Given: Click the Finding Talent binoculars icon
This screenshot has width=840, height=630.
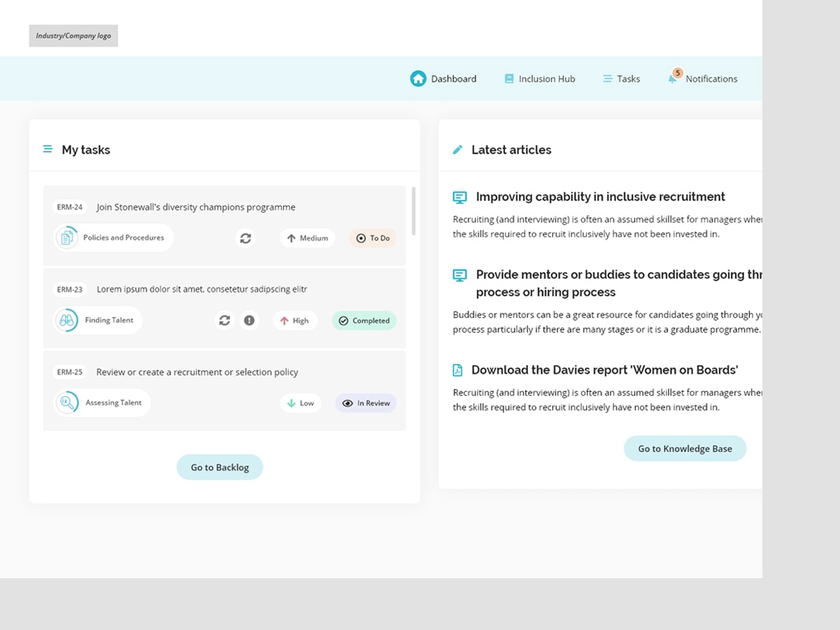Looking at the screenshot, I should coord(67,320).
